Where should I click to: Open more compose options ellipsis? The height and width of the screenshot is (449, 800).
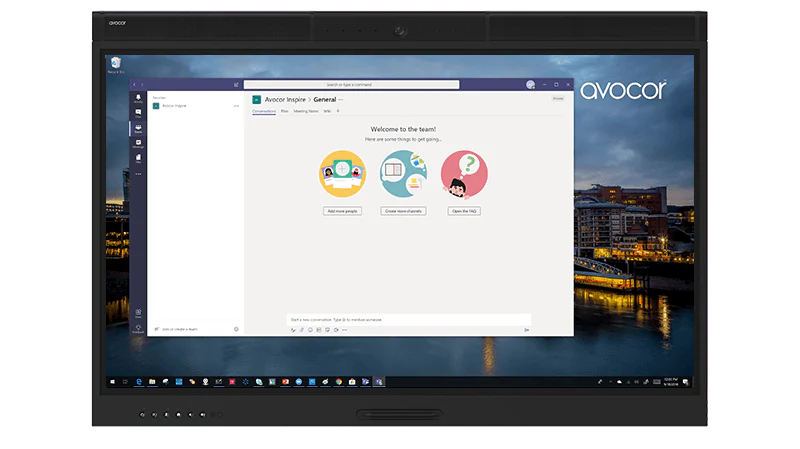(345, 330)
